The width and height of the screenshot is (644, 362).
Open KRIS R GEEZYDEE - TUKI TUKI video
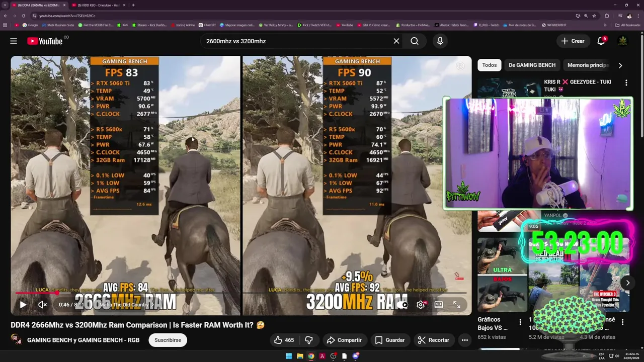pyautogui.click(x=578, y=85)
